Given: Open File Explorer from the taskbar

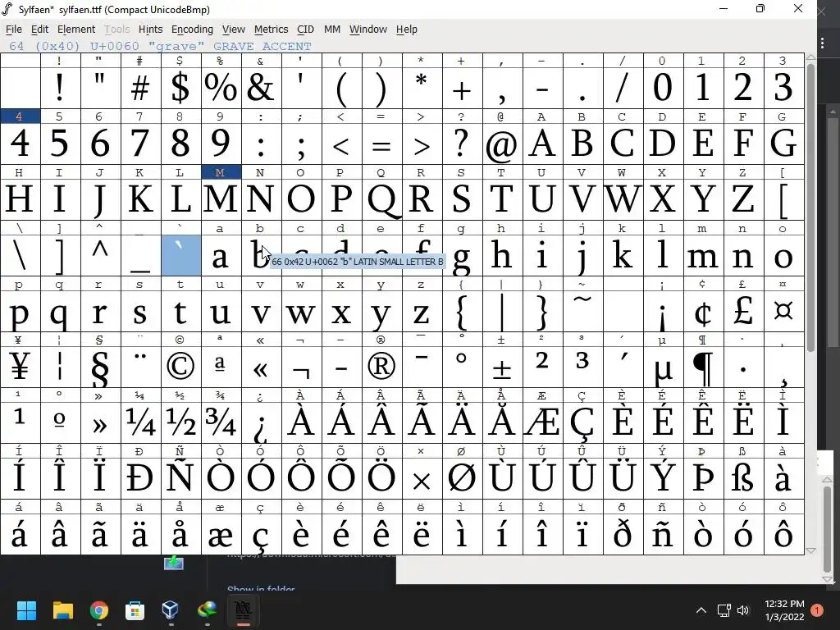Looking at the screenshot, I should (x=62, y=610).
